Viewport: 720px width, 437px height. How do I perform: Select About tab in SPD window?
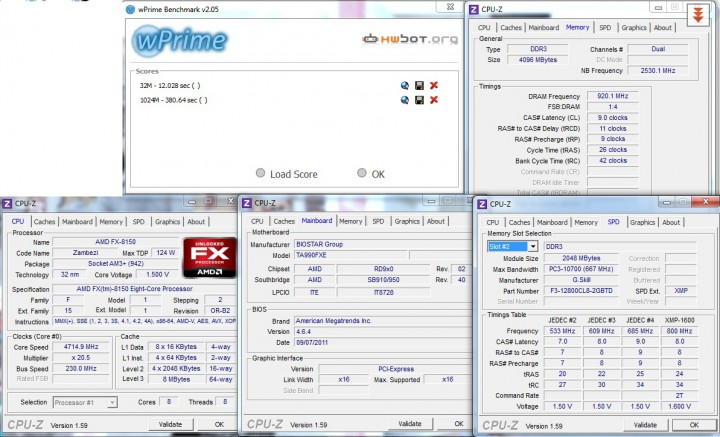tap(671, 222)
